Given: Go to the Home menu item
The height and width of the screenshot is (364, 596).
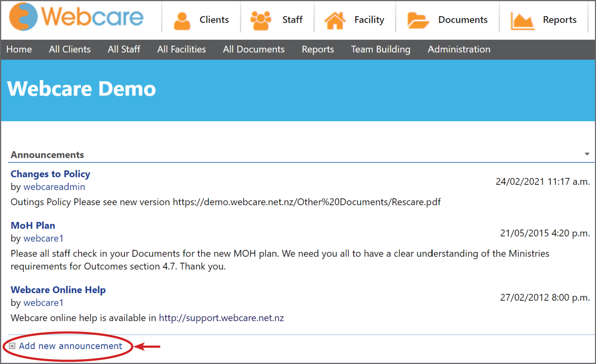Looking at the screenshot, I should [19, 49].
